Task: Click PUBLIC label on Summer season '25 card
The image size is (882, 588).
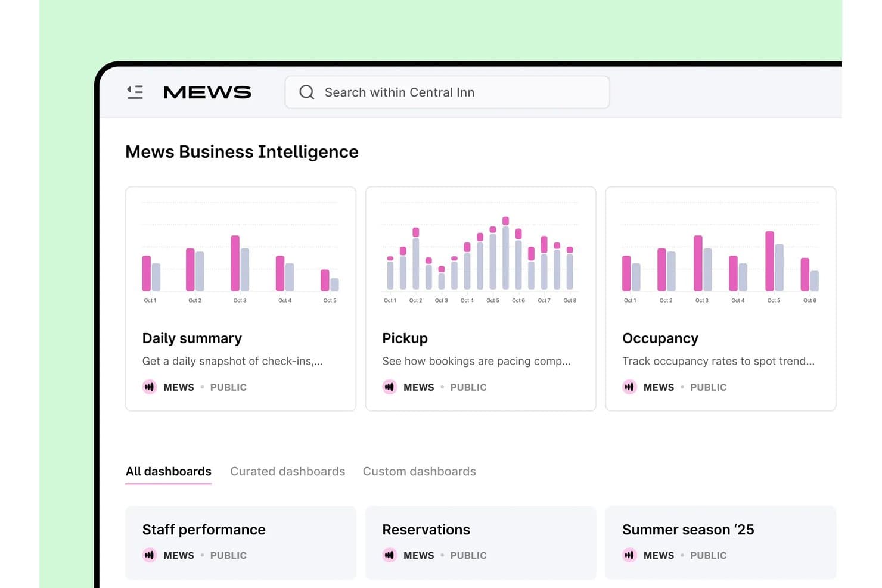Action: point(709,555)
